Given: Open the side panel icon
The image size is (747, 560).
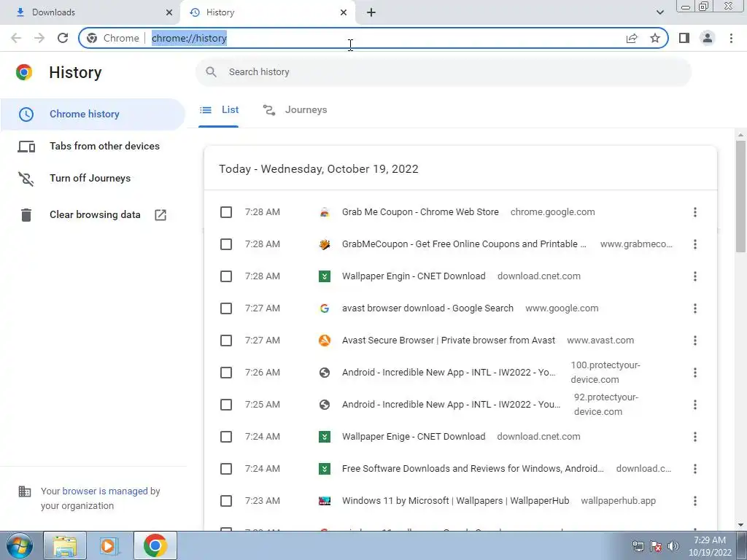Looking at the screenshot, I should (x=684, y=38).
